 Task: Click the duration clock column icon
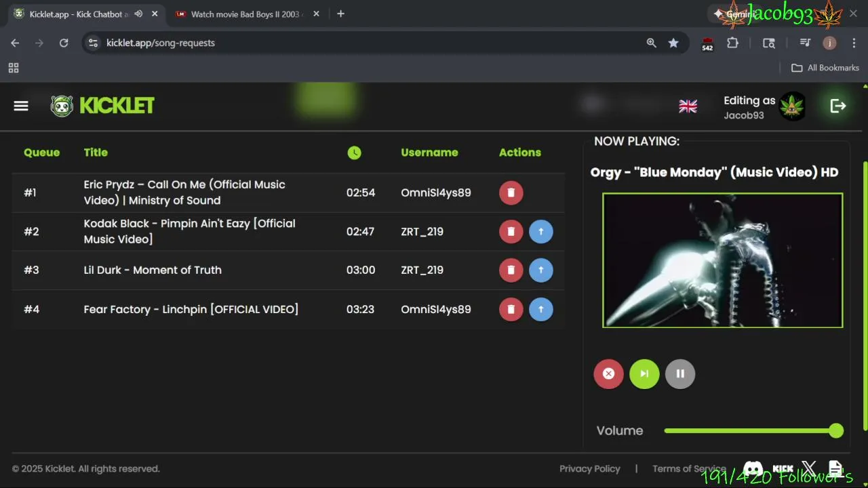tap(355, 152)
